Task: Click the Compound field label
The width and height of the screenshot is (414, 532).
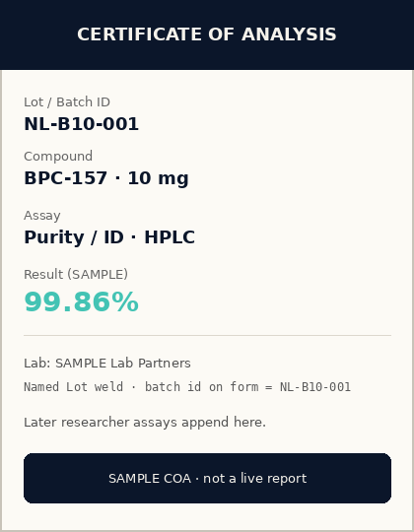Action: click(x=58, y=156)
